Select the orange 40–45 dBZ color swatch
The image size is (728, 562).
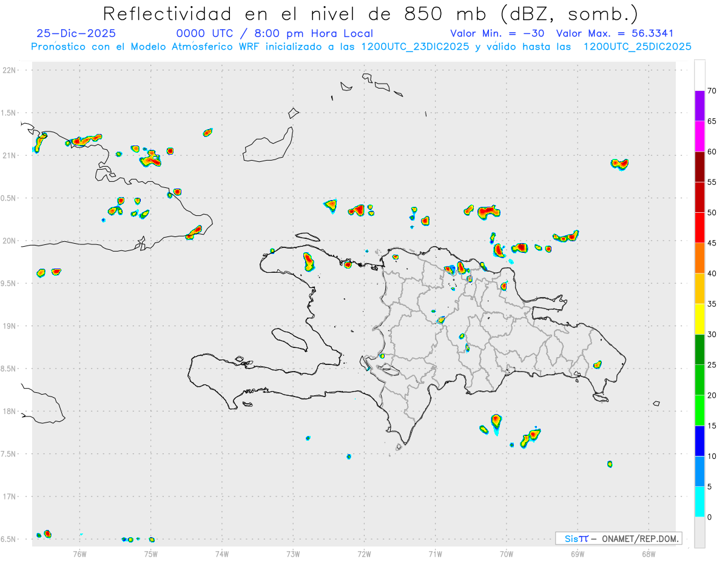click(x=699, y=258)
